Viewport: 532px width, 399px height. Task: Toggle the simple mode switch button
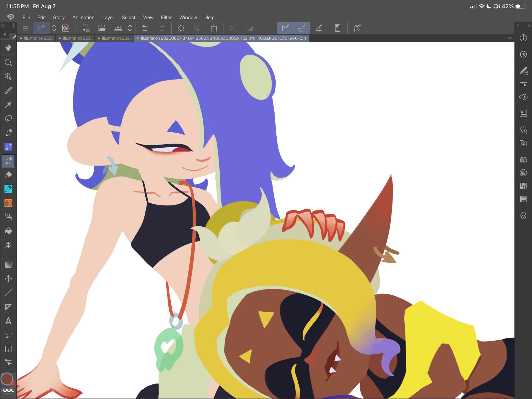point(42,28)
